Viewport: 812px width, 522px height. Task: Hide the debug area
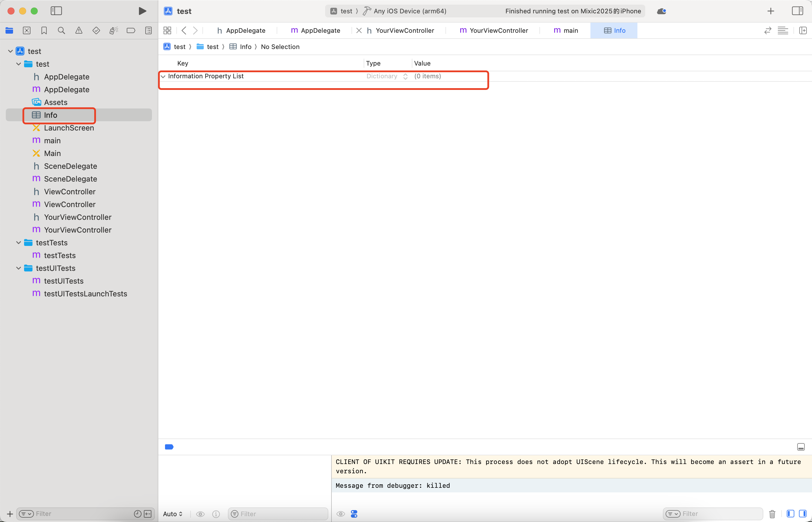click(801, 447)
